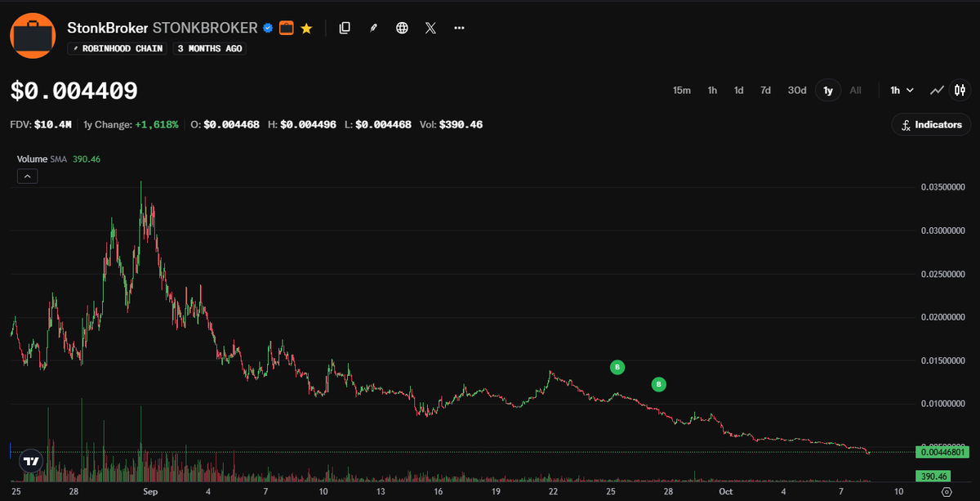Click the Sep label on time axis
980x501 pixels.
[149, 492]
